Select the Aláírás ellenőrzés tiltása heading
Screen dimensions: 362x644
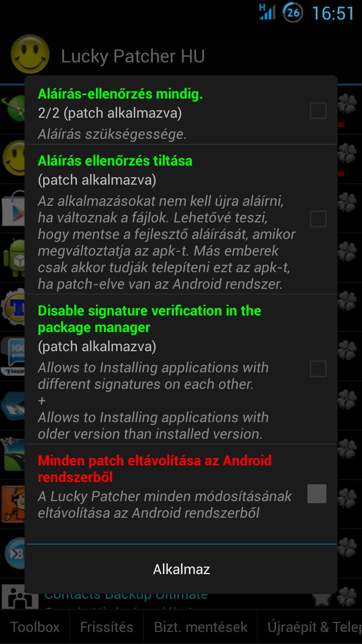pyautogui.click(x=115, y=160)
